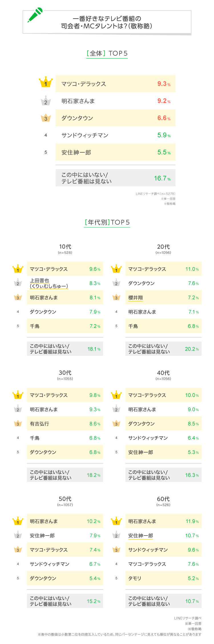Click the bronze crown beside 櫻井翔
This screenshot has width=214, height=644.
[116, 297]
